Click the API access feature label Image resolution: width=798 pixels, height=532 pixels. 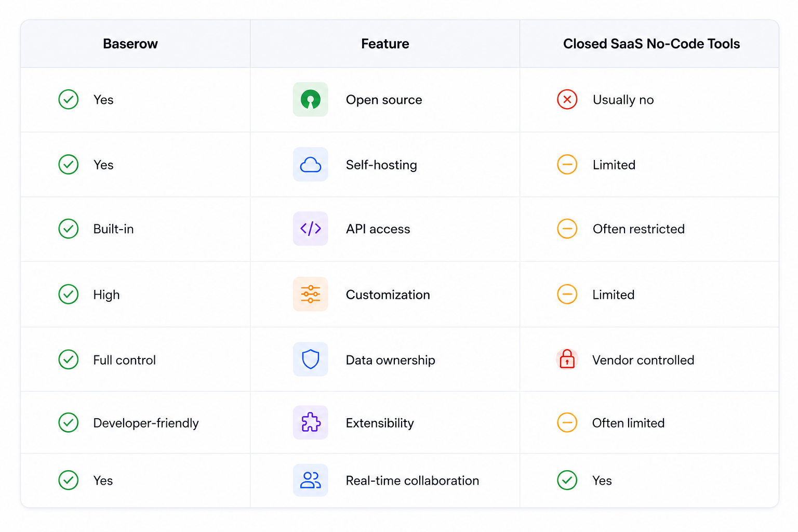point(378,229)
